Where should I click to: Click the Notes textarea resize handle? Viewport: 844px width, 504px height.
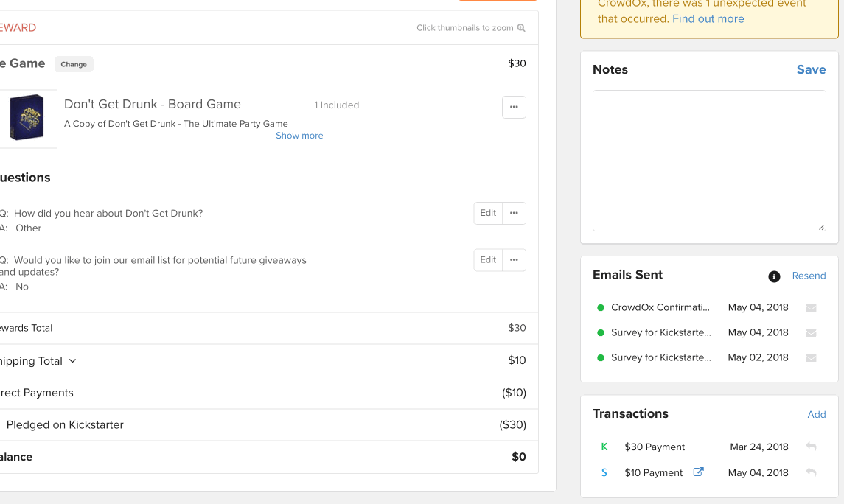[821, 227]
